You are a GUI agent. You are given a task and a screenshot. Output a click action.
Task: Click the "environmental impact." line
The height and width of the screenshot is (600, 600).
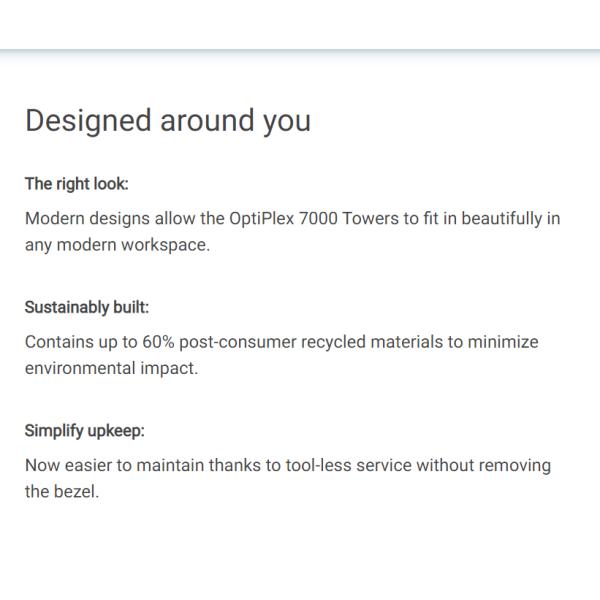tap(112, 368)
